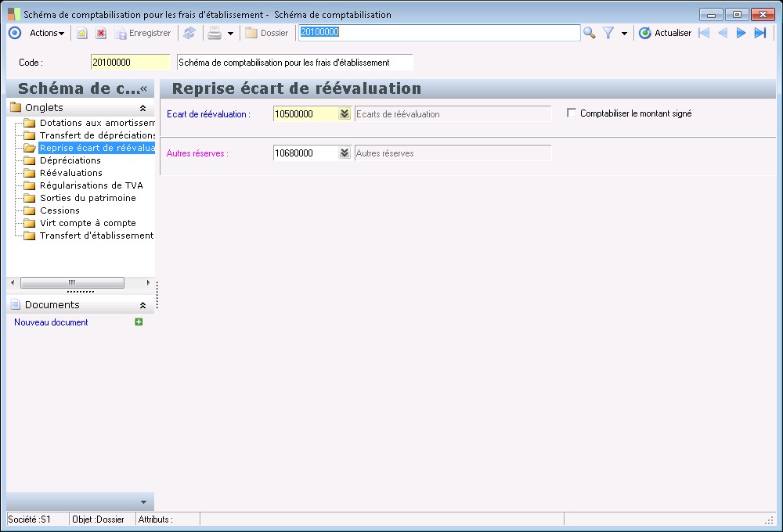Enable 'Comptabiliser le montant signé' checkbox
This screenshot has height=532, width=783.
572,113
